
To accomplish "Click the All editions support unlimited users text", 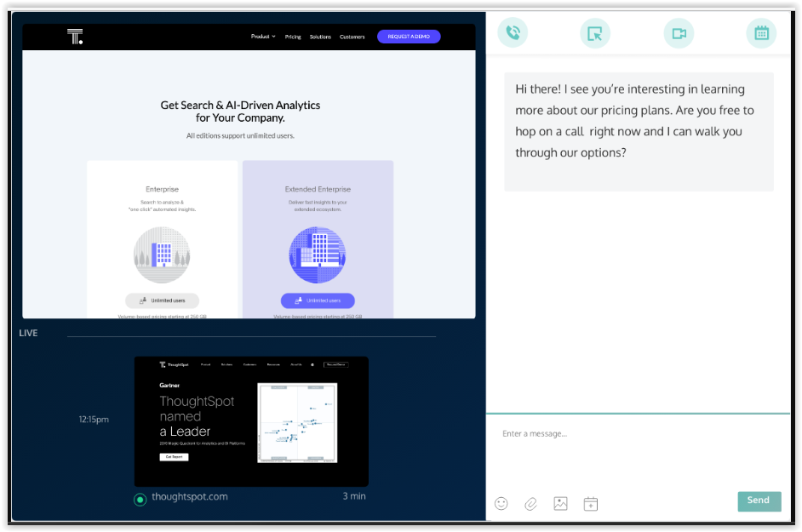I will tap(240, 135).
